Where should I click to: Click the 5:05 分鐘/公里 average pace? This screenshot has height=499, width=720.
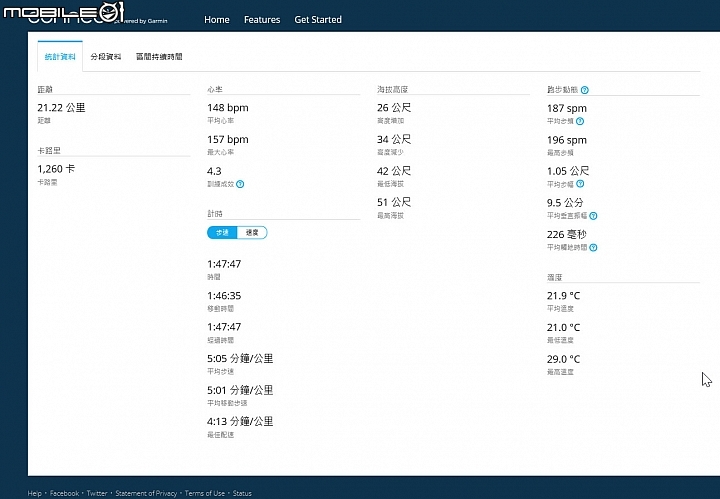[x=240, y=359]
